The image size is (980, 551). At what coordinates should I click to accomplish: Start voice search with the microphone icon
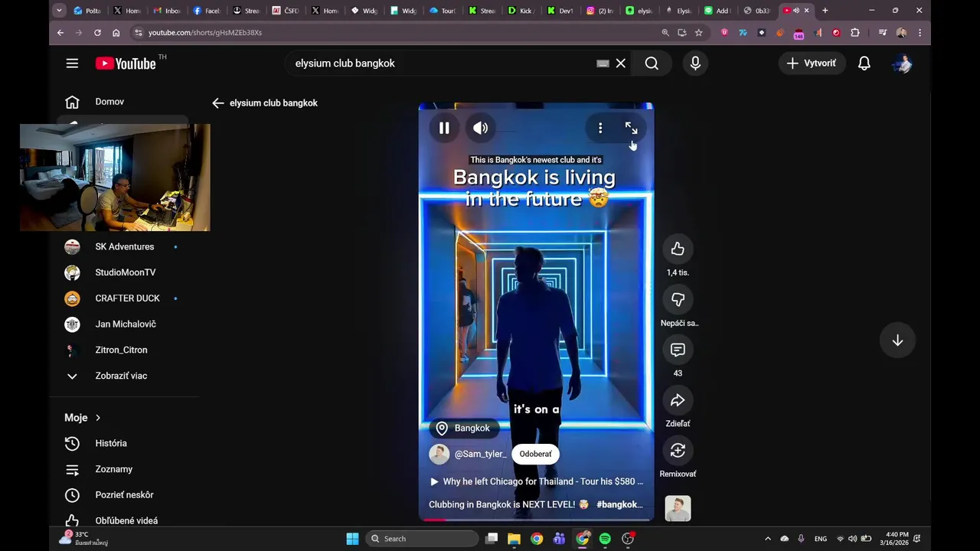[x=695, y=64]
